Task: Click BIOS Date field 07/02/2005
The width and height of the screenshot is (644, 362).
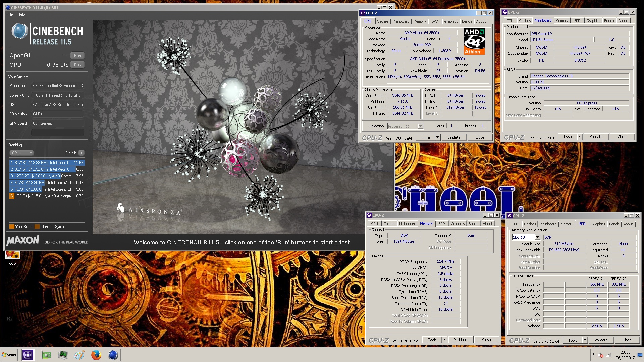Action: pos(580,88)
